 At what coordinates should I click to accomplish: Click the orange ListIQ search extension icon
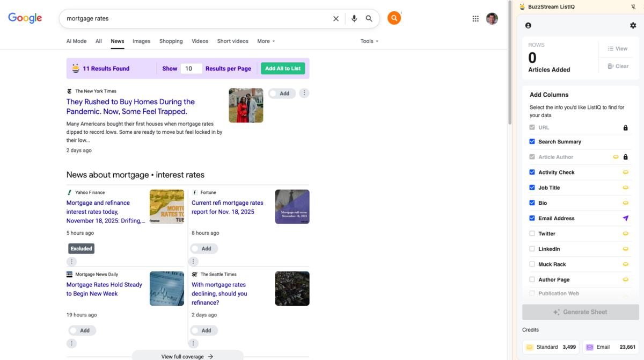394,18
